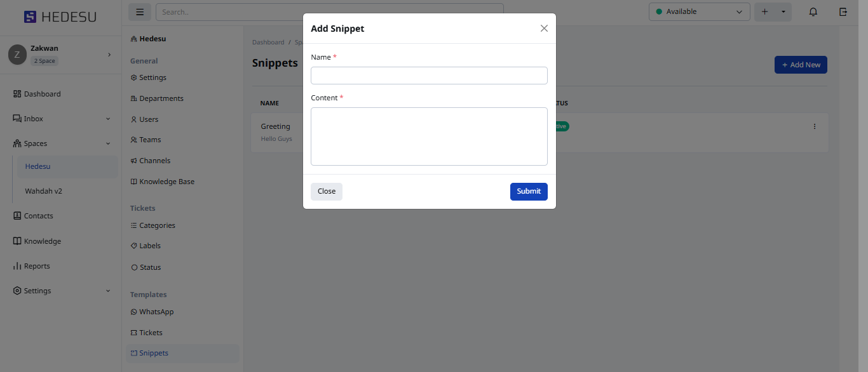
Task: Focus the snippet Name field
Action: tap(429, 76)
